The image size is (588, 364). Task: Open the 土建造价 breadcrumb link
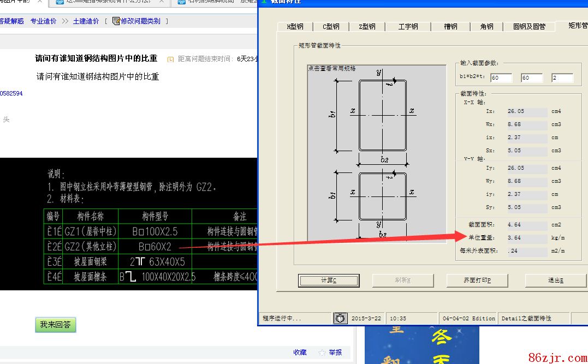[86, 21]
